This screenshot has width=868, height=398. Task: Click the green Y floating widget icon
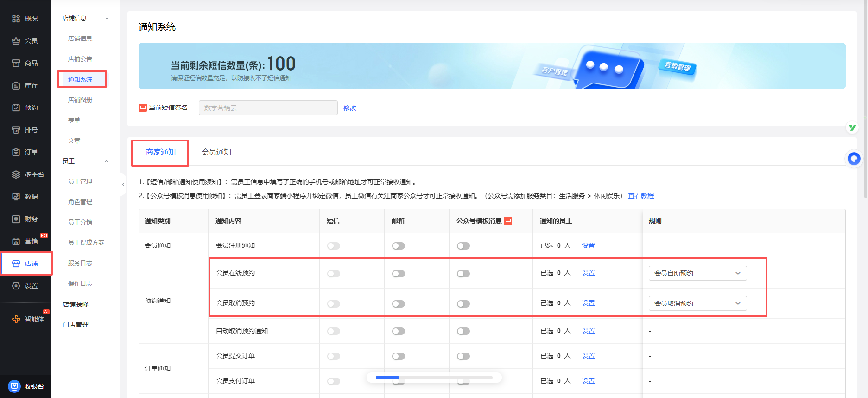click(852, 128)
